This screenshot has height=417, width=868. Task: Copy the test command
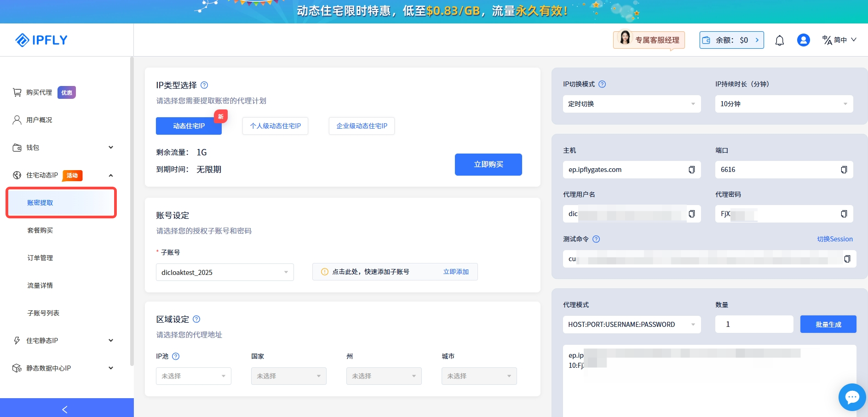tap(847, 259)
